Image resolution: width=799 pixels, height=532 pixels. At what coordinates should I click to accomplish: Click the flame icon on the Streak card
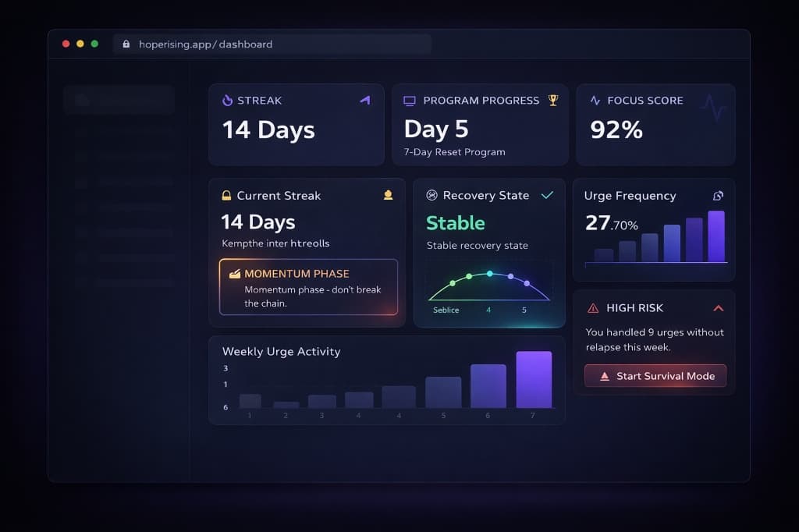[x=226, y=100]
